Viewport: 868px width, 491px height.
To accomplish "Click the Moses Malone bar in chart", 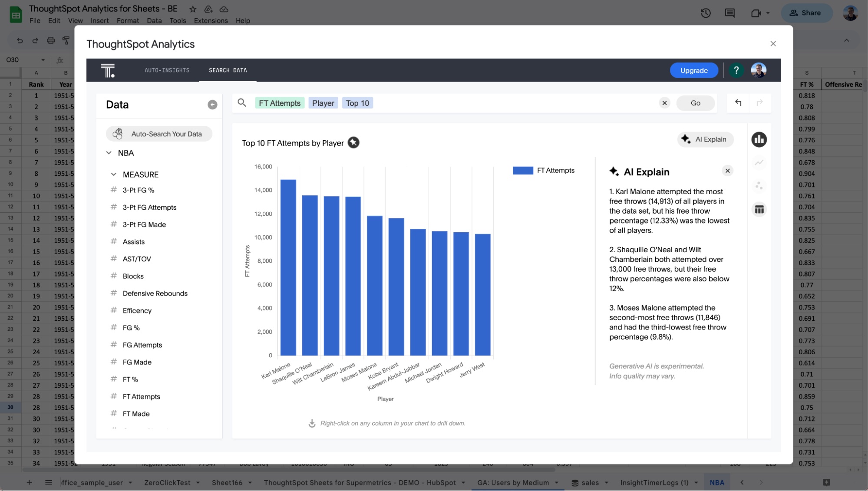I will point(375,286).
